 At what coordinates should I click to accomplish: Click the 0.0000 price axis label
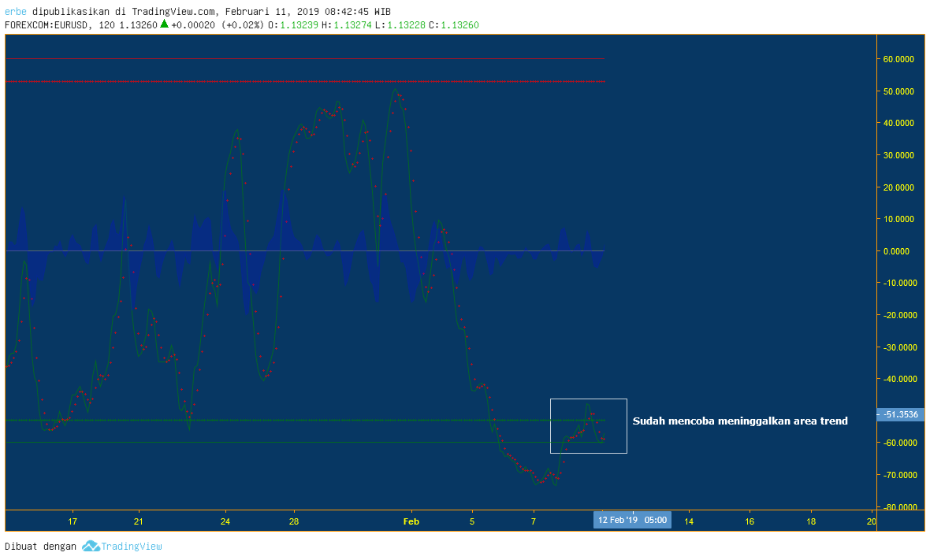coord(896,251)
